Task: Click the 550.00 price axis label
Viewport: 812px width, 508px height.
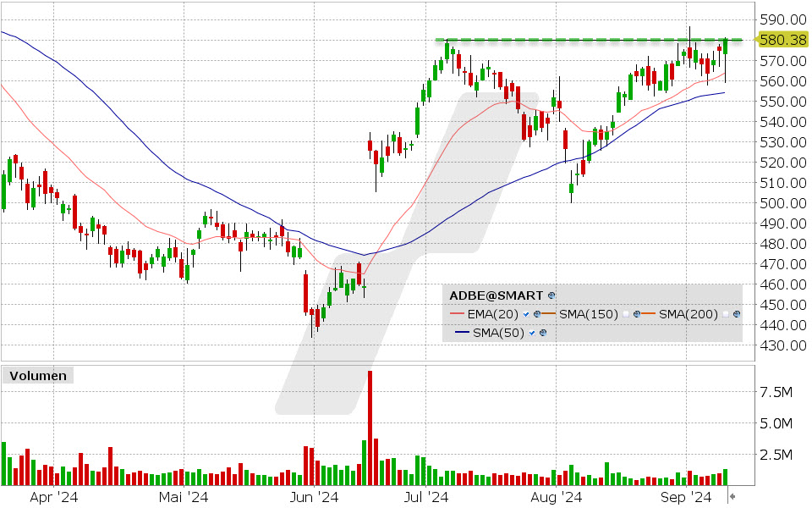Action: pyautogui.click(x=783, y=102)
